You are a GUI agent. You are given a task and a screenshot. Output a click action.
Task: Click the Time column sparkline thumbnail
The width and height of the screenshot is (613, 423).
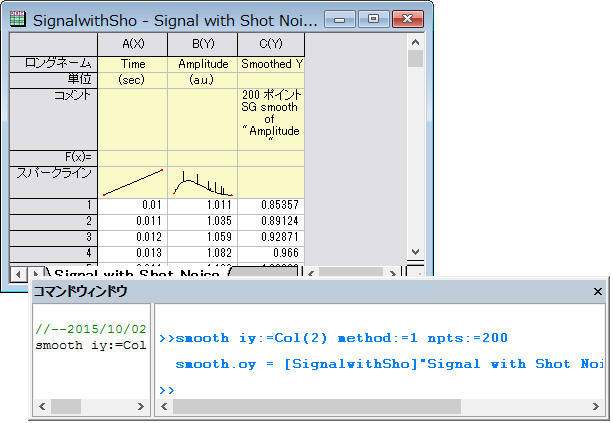click(133, 182)
